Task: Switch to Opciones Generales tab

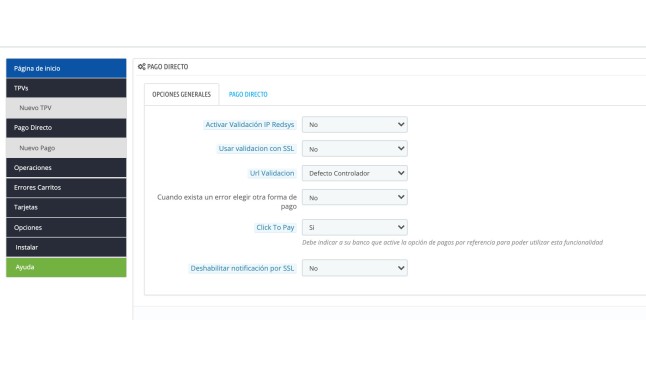Action: coord(181,94)
